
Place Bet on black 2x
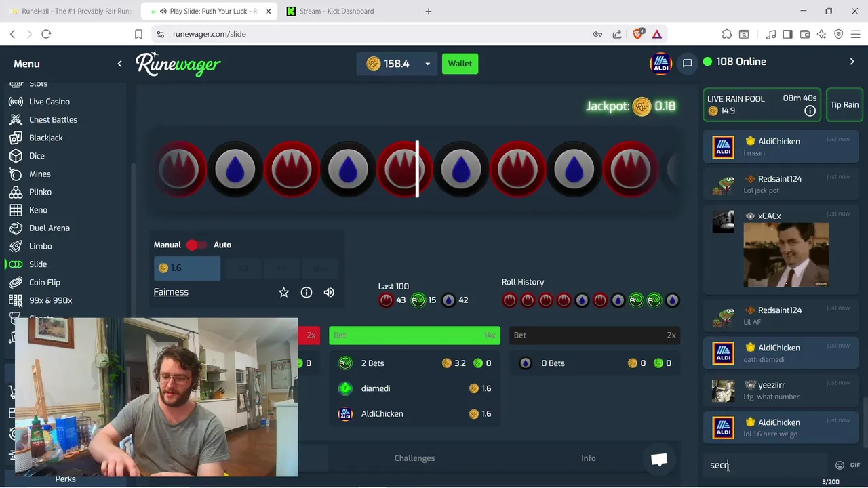(x=595, y=335)
